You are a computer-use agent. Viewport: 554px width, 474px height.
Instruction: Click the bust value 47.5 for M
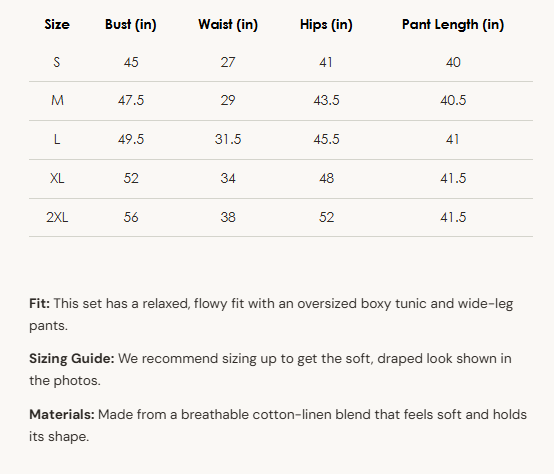[x=131, y=101]
